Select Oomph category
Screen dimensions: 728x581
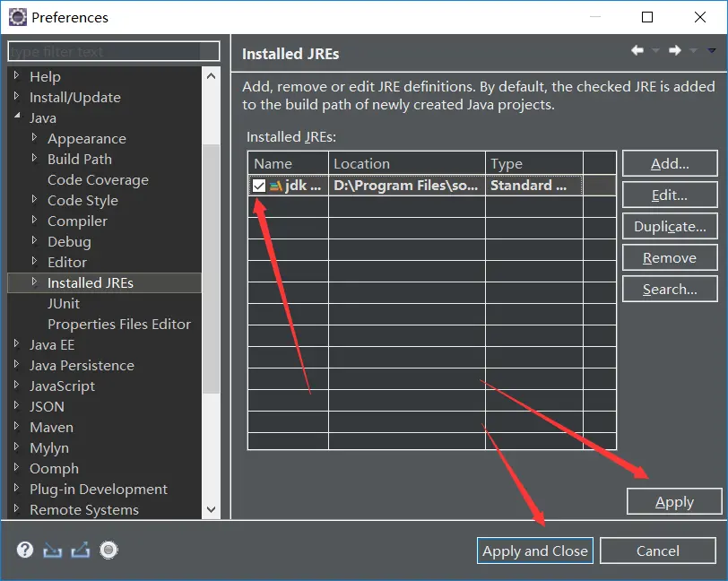(x=54, y=468)
